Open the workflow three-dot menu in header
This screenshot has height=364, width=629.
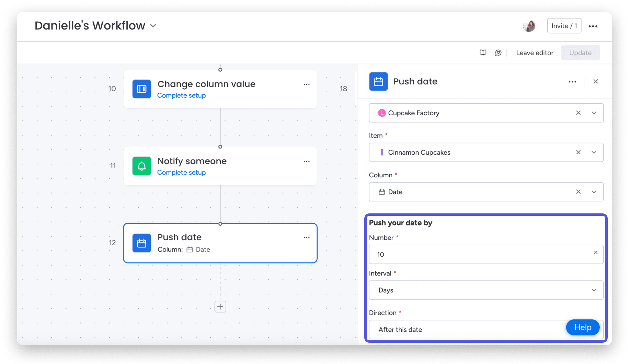pyautogui.click(x=593, y=26)
